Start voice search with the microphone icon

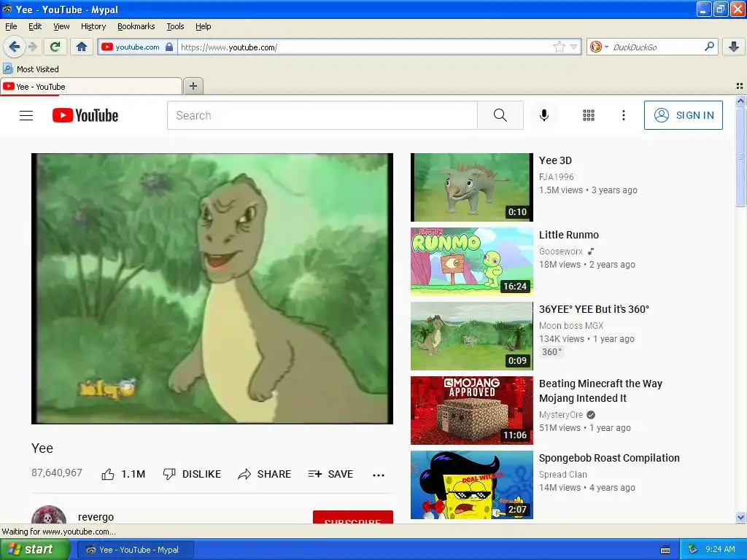point(544,115)
